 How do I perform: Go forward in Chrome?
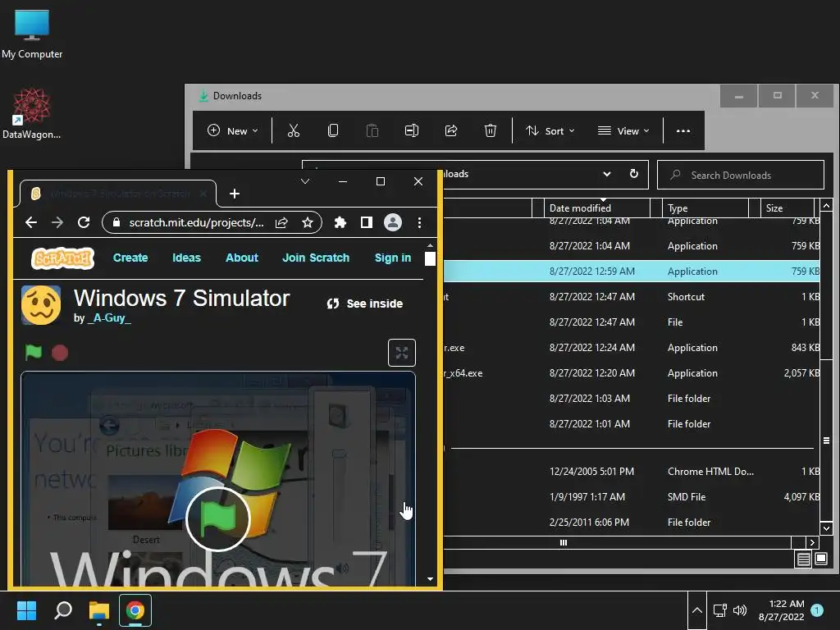[57, 222]
